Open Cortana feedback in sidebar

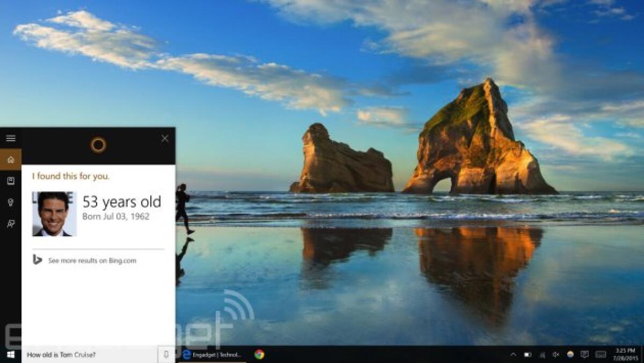coord(10,223)
